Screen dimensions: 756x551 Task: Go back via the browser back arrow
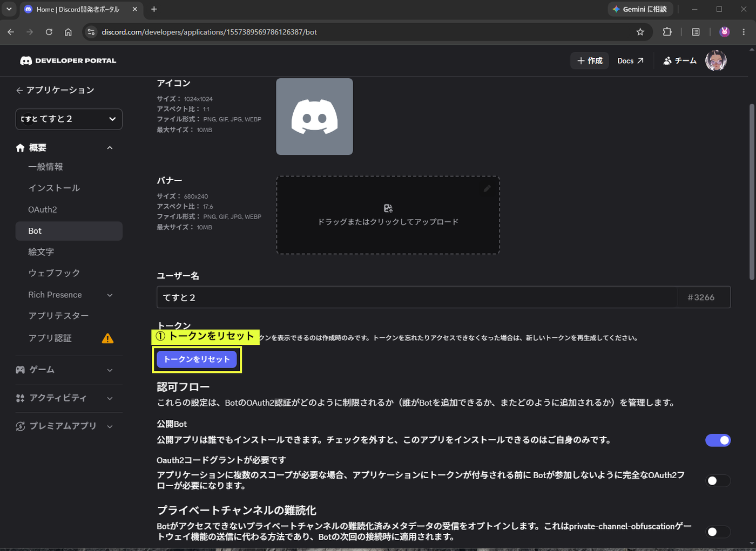[x=11, y=32]
